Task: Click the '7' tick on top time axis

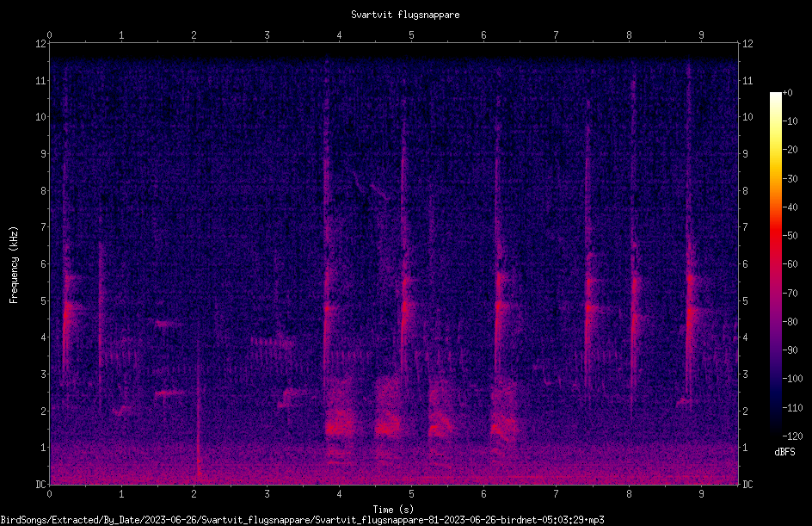Action: click(x=557, y=35)
